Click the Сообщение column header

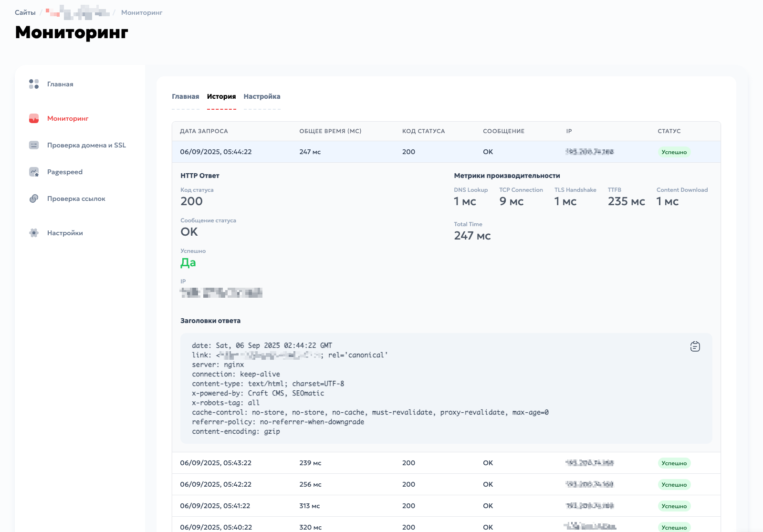tap(503, 131)
